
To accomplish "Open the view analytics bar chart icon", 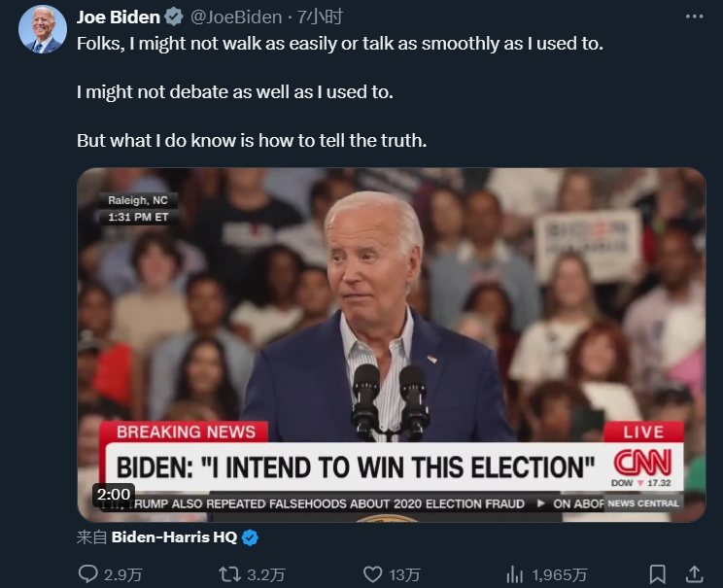I will point(516,574).
